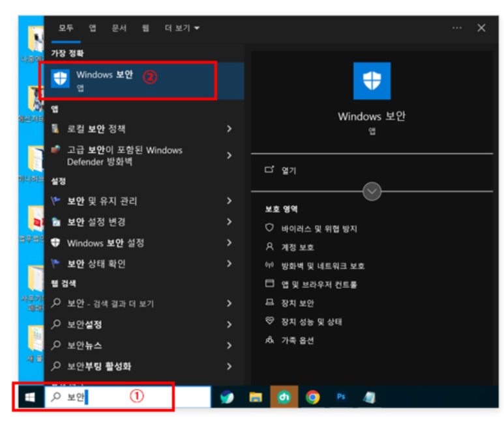Click 앱 및 브라우저 컨트롤 window icon
The image size is (504, 424).
269,283
